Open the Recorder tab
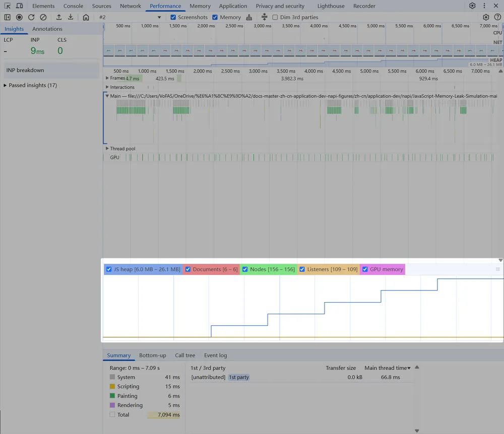 click(364, 6)
